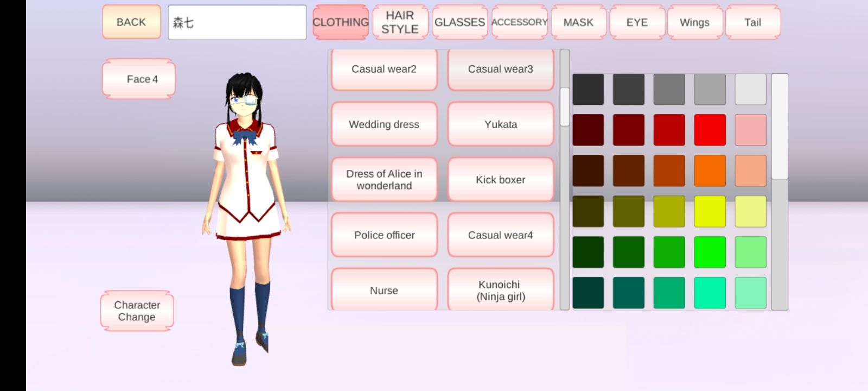Select the Kunoichi (Ninja girl) outfit
Image resolution: width=868 pixels, height=391 pixels.
pos(500,291)
